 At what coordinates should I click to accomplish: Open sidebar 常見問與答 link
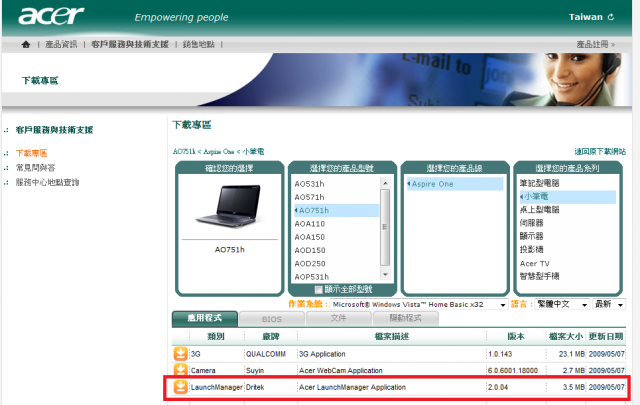[35, 168]
